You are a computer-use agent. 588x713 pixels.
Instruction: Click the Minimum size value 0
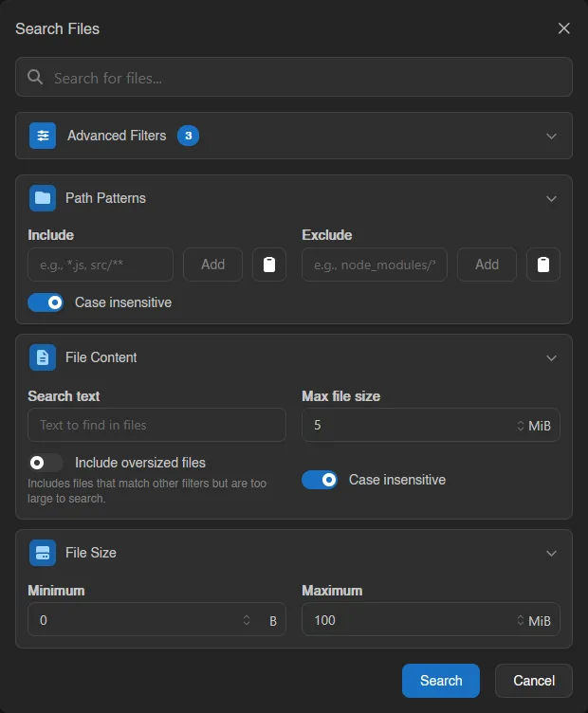[x=44, y=620]
